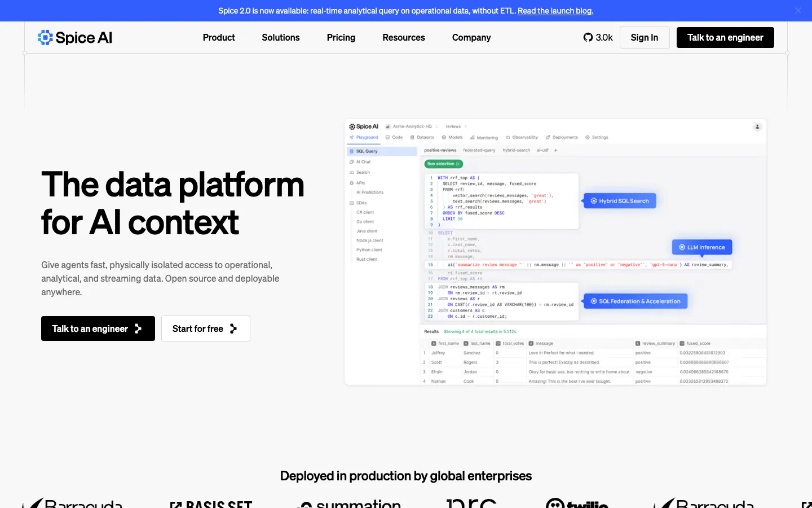
Task: Select the Playground tab in the screenshot
Action: [364, 137]
